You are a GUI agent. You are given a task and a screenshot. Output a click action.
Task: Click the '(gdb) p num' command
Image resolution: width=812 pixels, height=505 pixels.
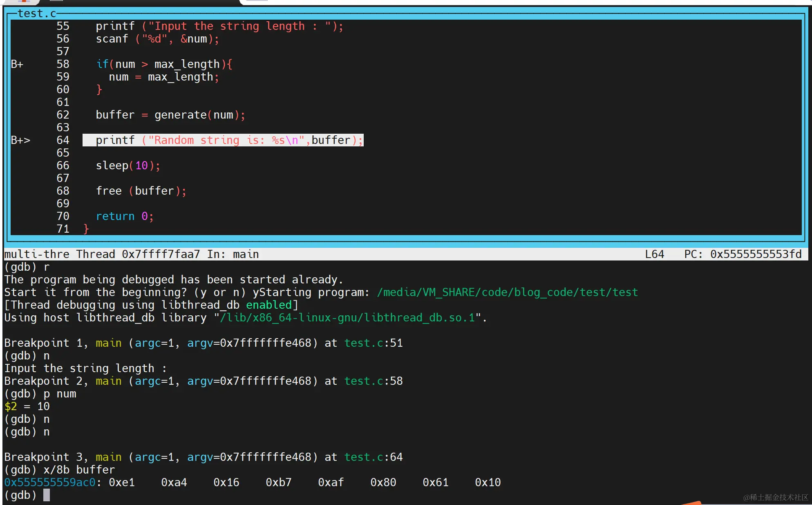(40, 394)
